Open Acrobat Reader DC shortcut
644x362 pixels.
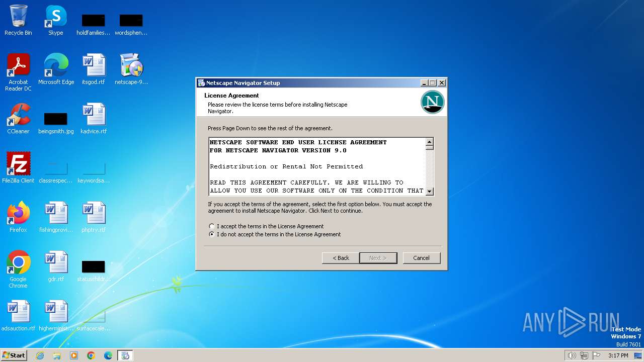click(18, 72)
